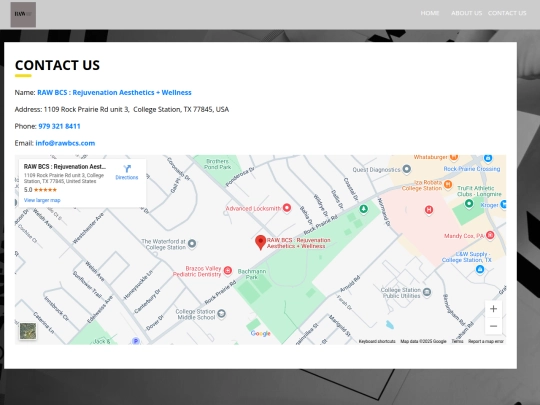Screen dimensions: 540x405
Task: Click Rock Prairie Crossing shopping marker
Action: [x=488, y=158]
